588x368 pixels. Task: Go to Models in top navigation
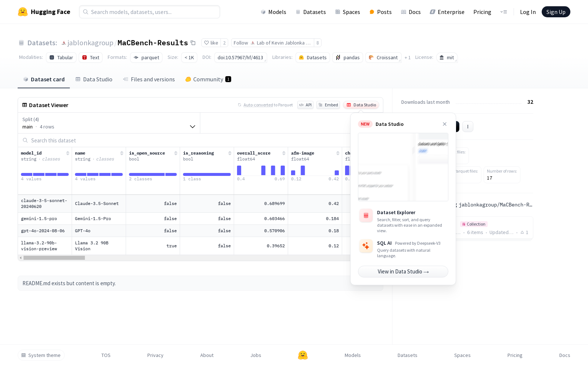pos(273,12)
